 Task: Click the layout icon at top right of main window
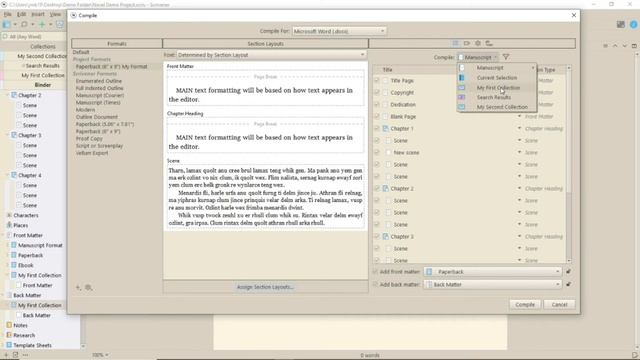(621, 24)
